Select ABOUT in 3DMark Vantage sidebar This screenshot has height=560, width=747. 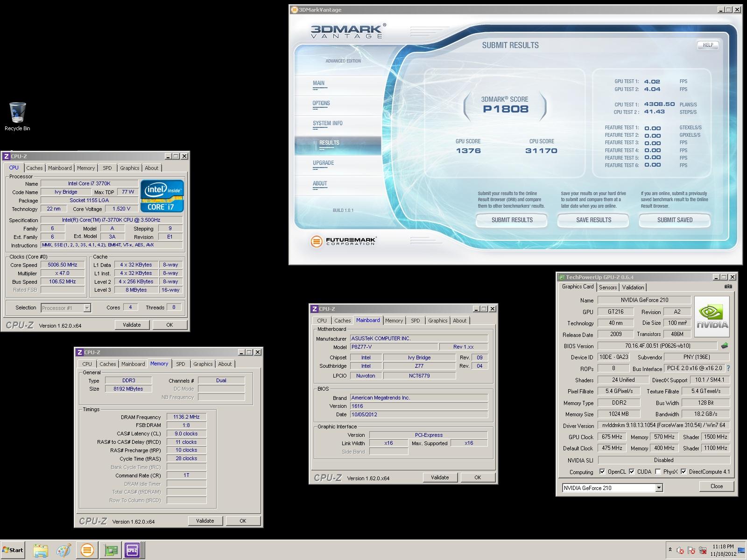click(320, 184)
